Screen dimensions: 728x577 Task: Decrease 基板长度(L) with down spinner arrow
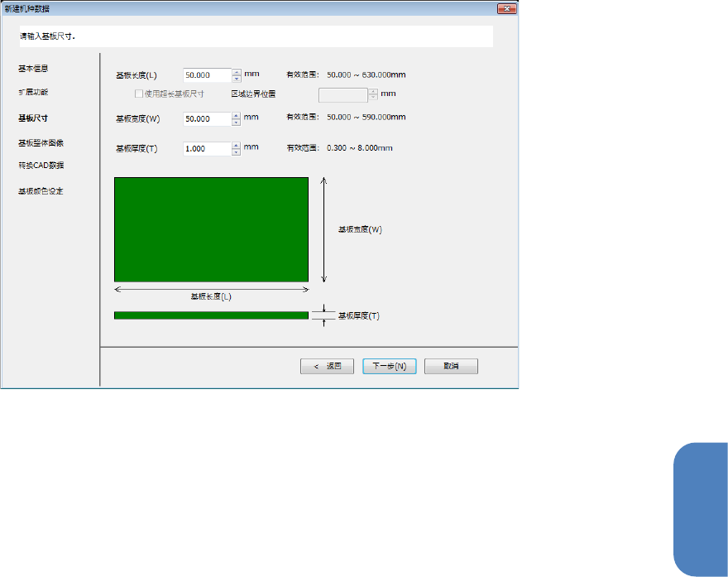[237, 79]
